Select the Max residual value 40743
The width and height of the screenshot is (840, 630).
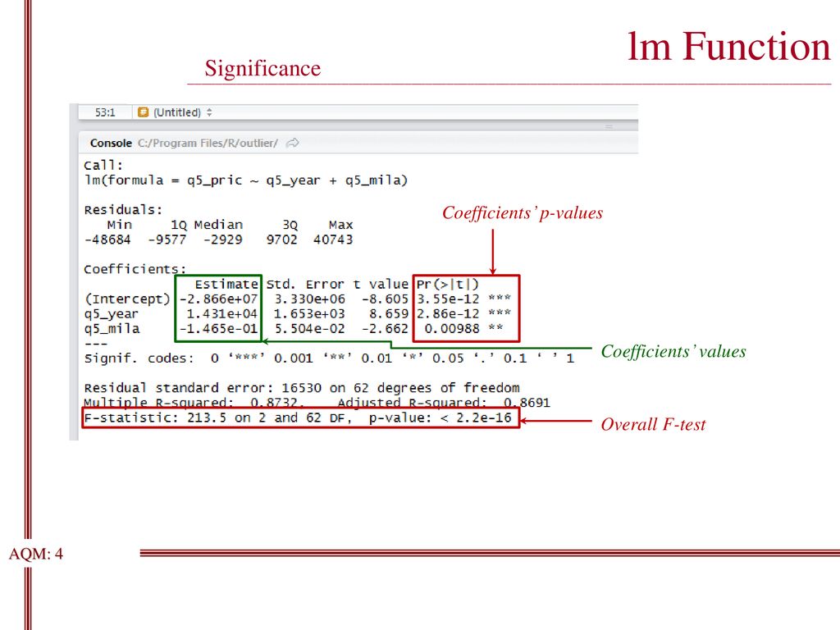coord(333,240)
